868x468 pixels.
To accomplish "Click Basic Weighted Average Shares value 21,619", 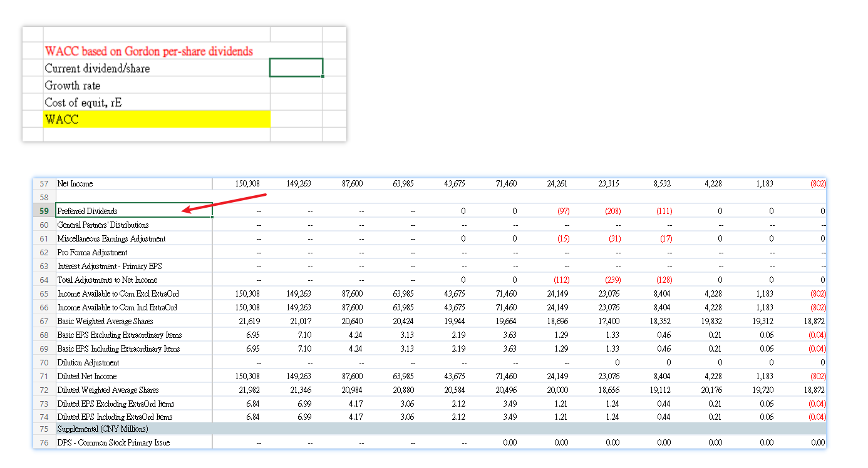I will pos(249,321).
